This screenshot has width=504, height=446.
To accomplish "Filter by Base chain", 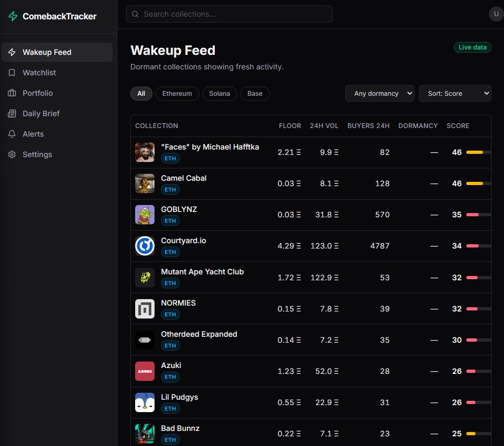I will (x=255, y=94).
